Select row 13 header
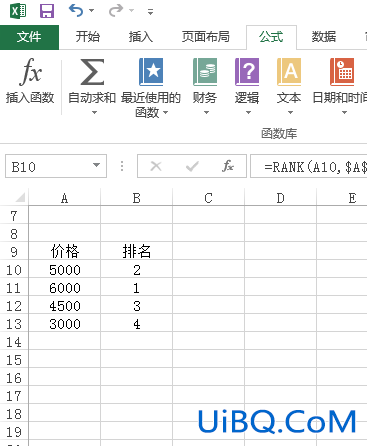 [x=14, y=324]
